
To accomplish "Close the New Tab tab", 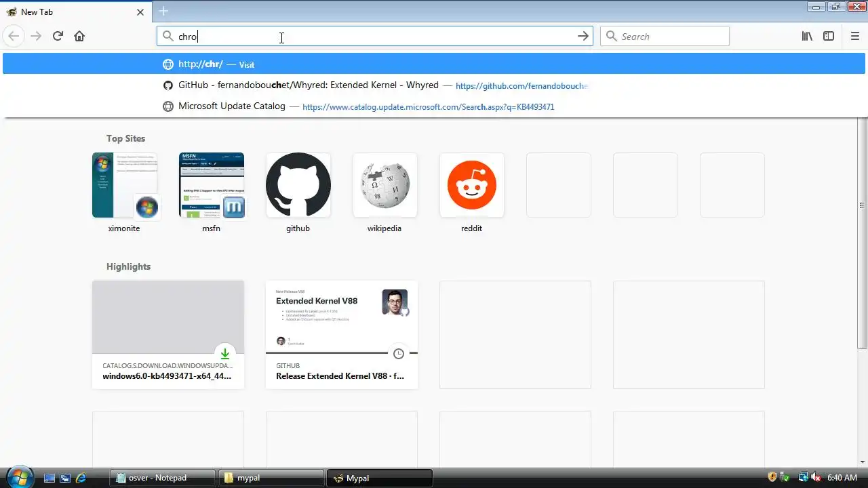I will pyautogui.click(x=140, y=12).
